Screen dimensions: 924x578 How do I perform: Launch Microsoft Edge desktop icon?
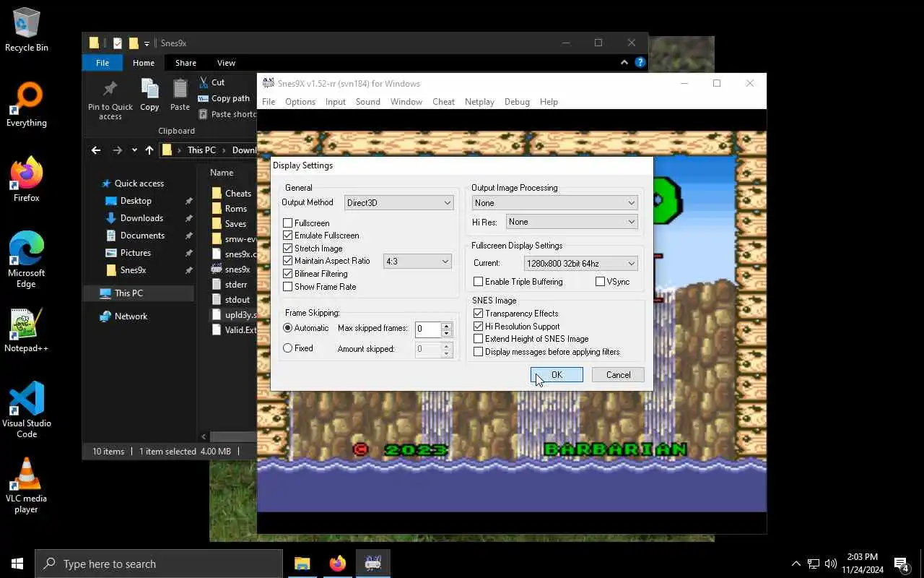click(x=27, y=260)
